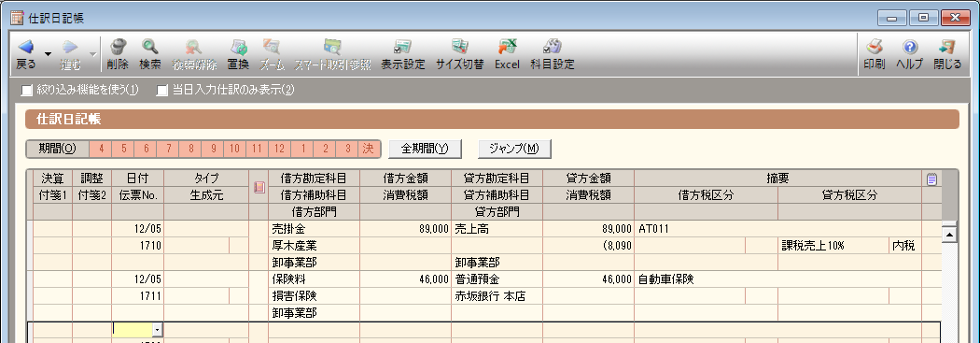
Task: Click the 売掛金 debit account cell
Action: click(315, 229)
